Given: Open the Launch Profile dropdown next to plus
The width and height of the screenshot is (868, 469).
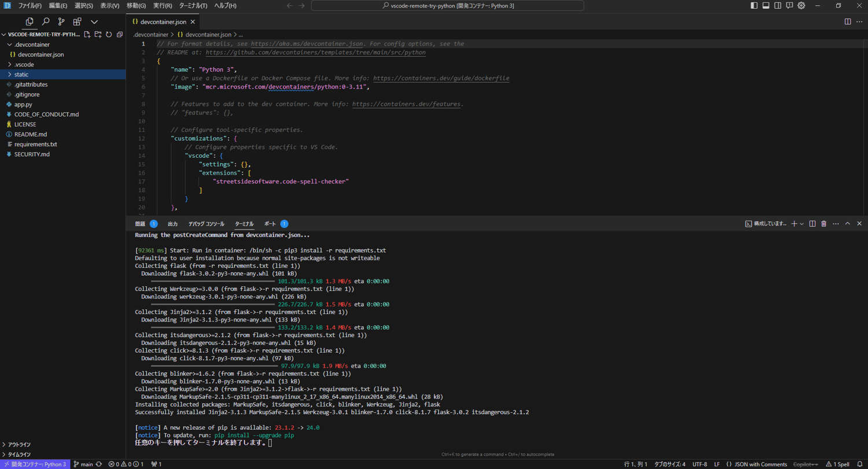Looking at the screenshot, I should click(801, 224).
